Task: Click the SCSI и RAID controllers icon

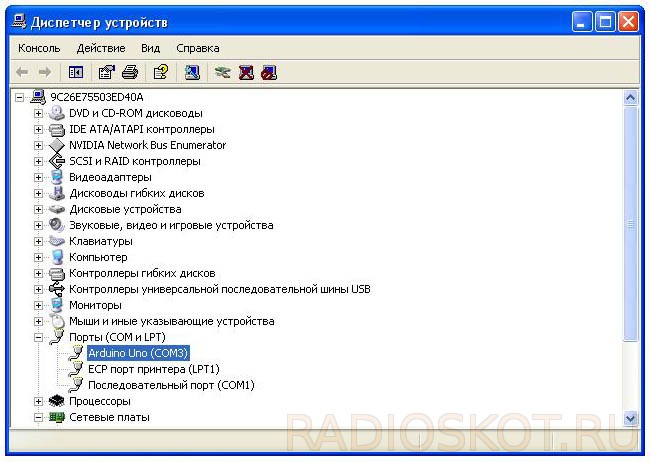Action: click(x=57, y=161)
